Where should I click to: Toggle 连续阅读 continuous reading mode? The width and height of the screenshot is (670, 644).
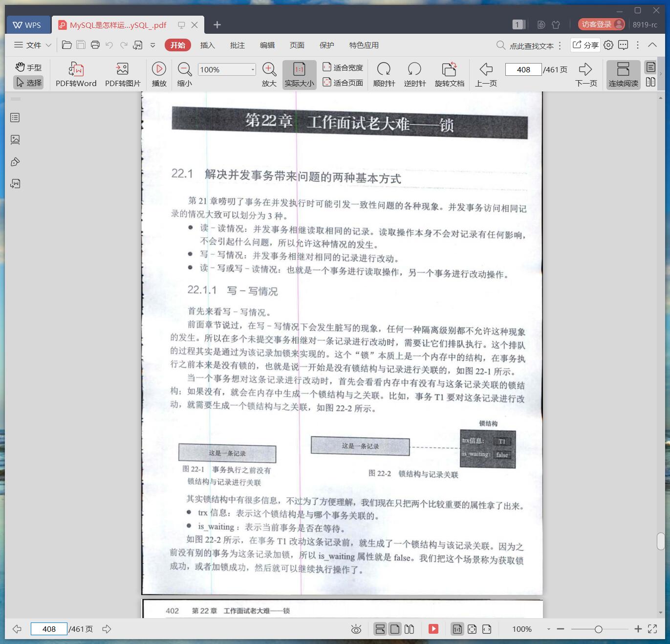[624, 74]
